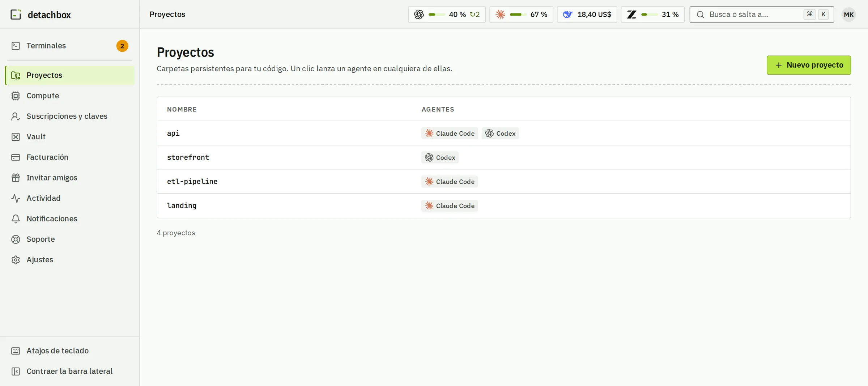Go to the Compute section
This screenshot has height=386, width=868.
click(70, 96)
